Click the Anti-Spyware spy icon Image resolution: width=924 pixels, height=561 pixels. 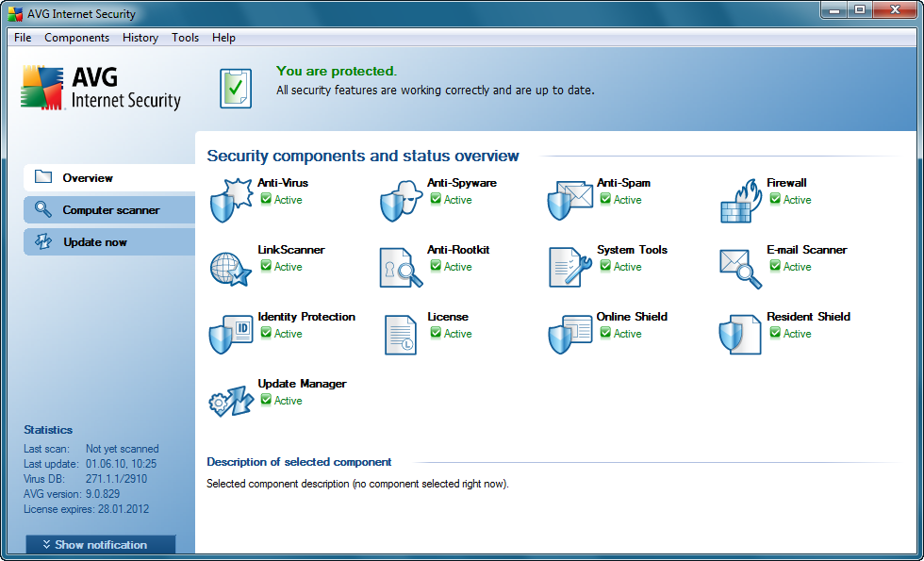[400, 199]
